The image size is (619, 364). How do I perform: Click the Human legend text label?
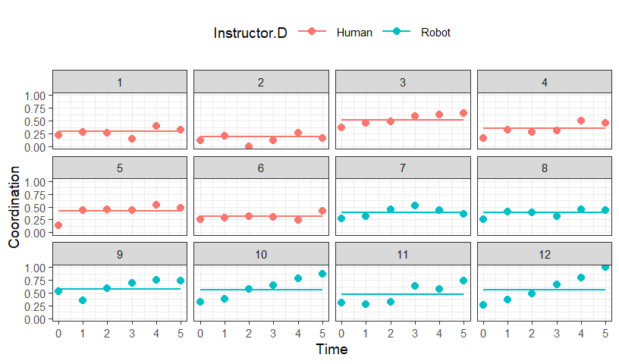click(354, 33)
